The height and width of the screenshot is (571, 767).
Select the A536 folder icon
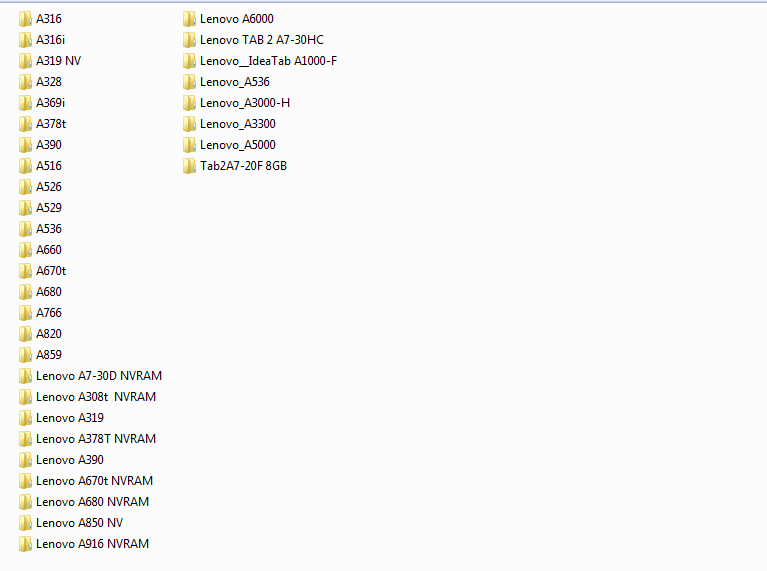[25, 229]
